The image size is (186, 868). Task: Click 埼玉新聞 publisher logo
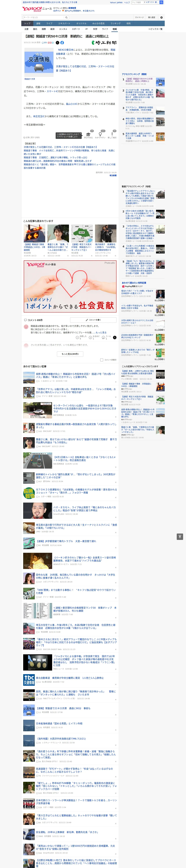click(104, 43)
